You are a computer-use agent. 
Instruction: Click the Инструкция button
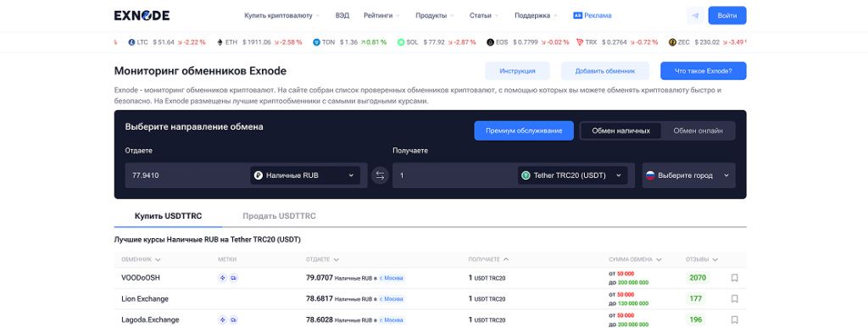click(x=517, y=71)
